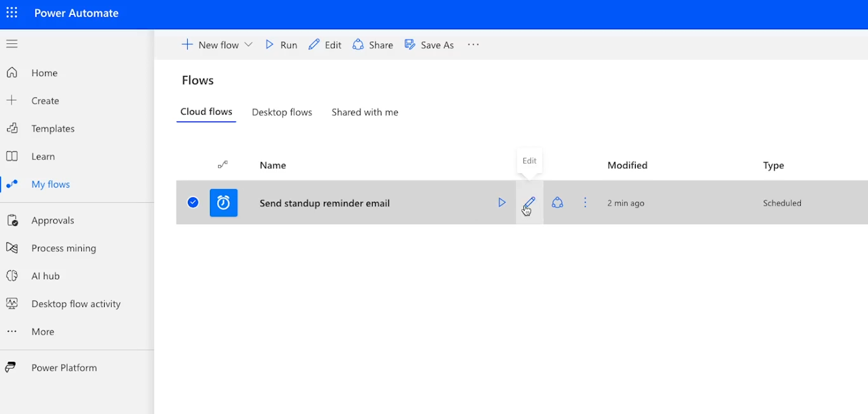Collapse the left navigation hamburger menu

pos(12,43)
